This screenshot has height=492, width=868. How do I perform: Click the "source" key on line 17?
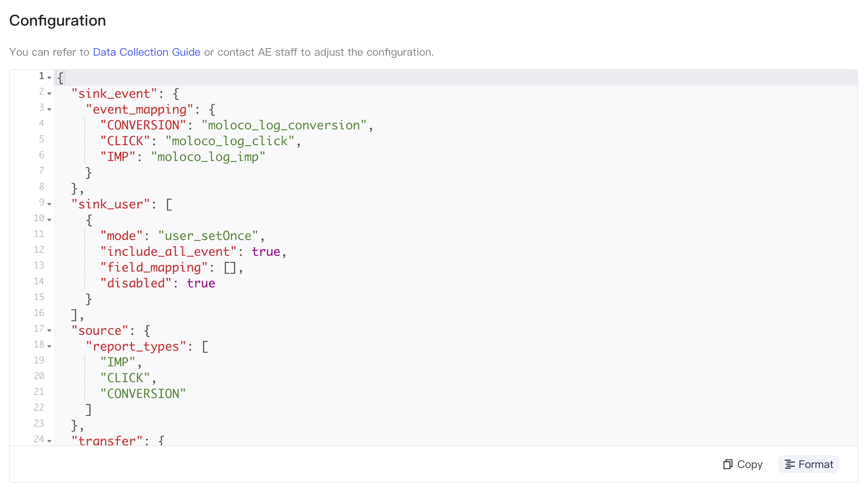click(100, 331)
